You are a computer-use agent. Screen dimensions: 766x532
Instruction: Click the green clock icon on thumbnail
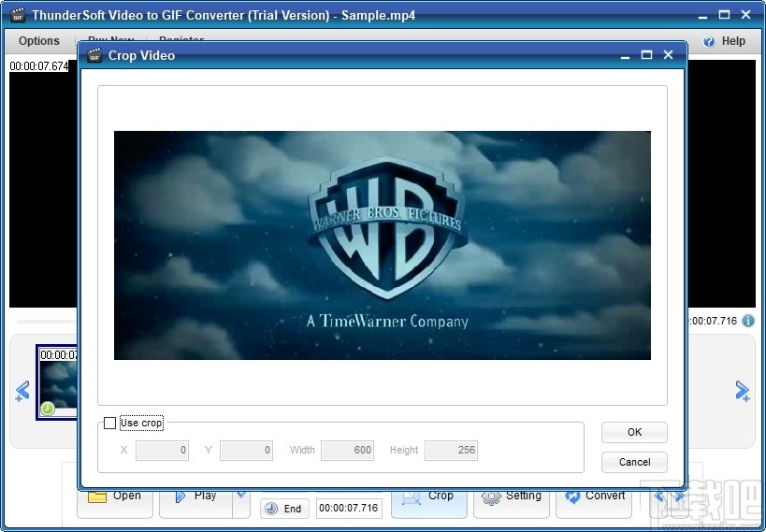point(48,408)
